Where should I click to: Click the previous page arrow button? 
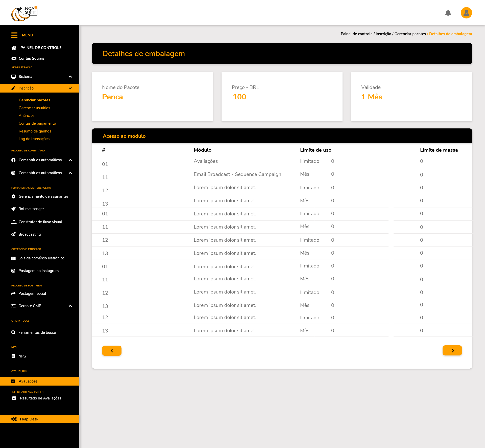coord(112,350)
